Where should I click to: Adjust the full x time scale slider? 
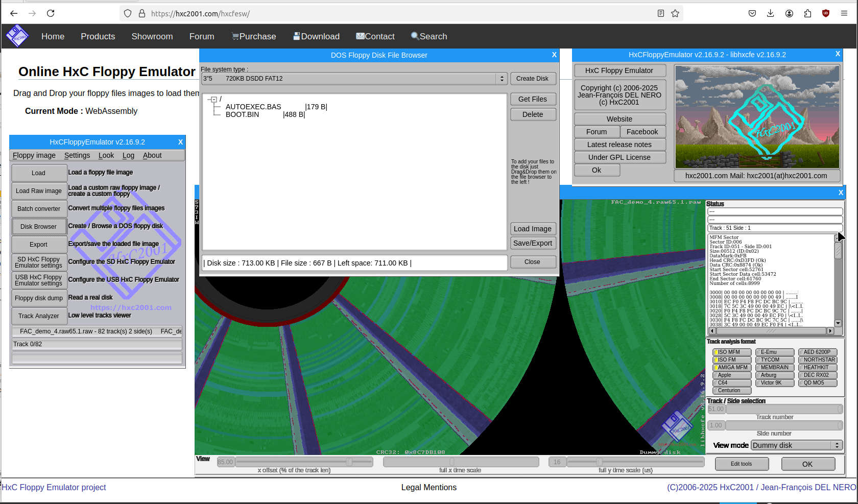[461, 462]
